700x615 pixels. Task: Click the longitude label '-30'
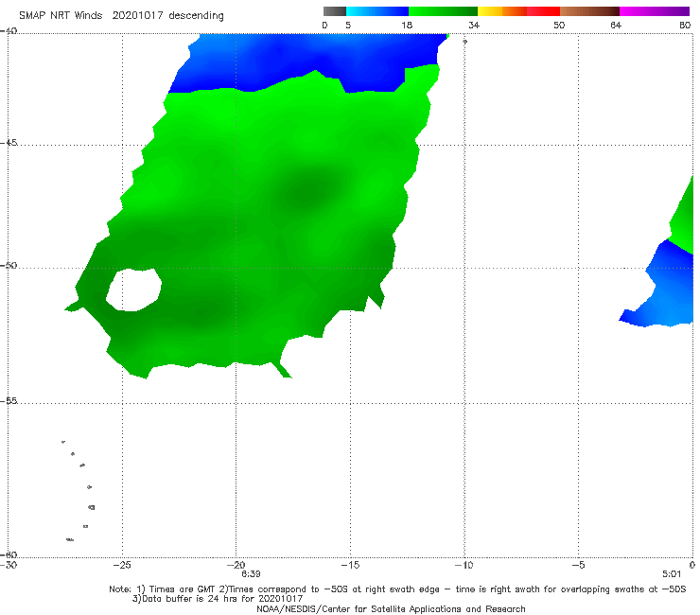[x=9, y=565]
